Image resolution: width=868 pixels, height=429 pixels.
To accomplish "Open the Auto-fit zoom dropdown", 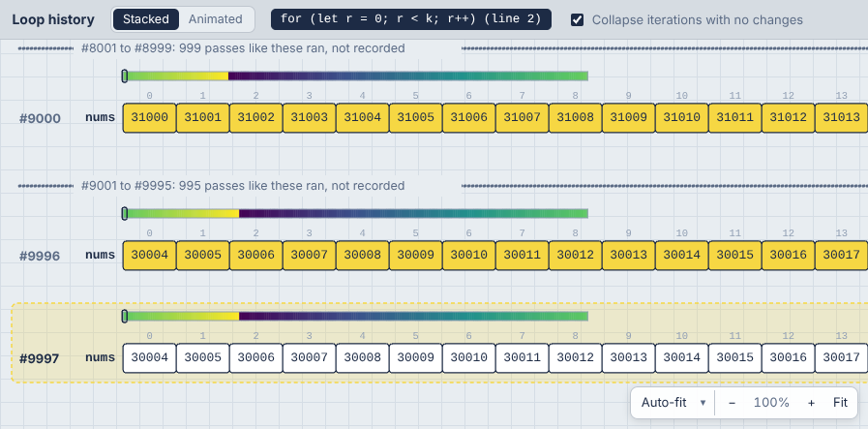I will click(x=673, y=403).
